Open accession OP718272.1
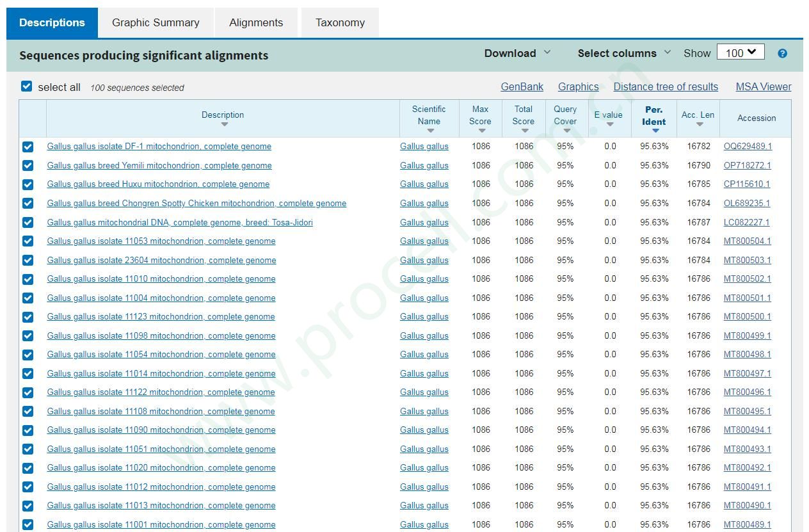 (x=747, y=166)
